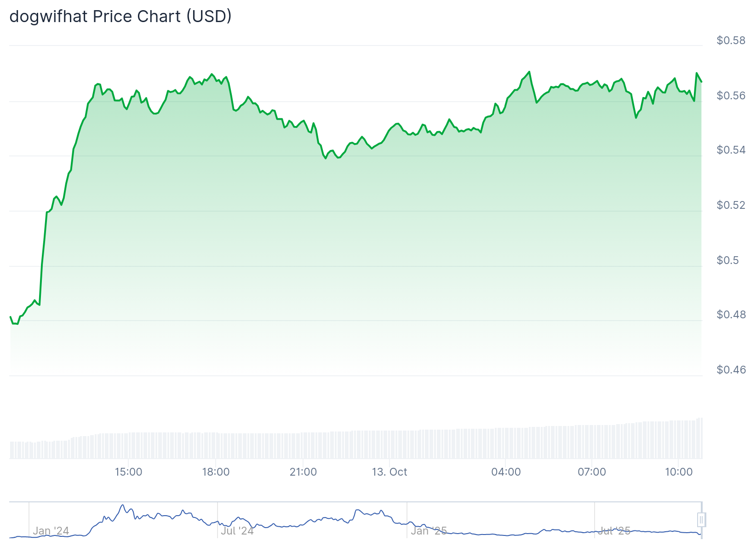Click the Jan '24 navigator label
This screenshot has height=552, width=756.
click(51, 531)
